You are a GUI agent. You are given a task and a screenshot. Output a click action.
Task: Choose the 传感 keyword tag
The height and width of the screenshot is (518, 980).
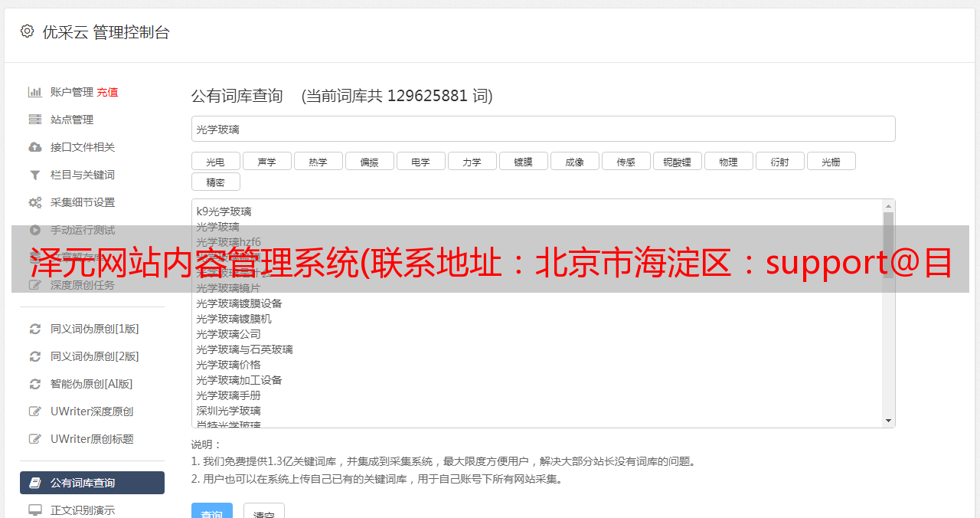626,161
